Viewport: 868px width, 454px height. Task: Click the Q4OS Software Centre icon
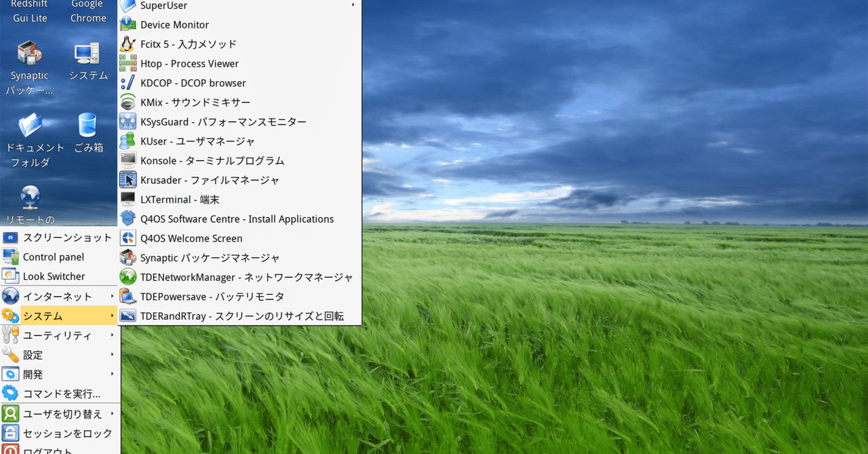click(x=128, y=219)
